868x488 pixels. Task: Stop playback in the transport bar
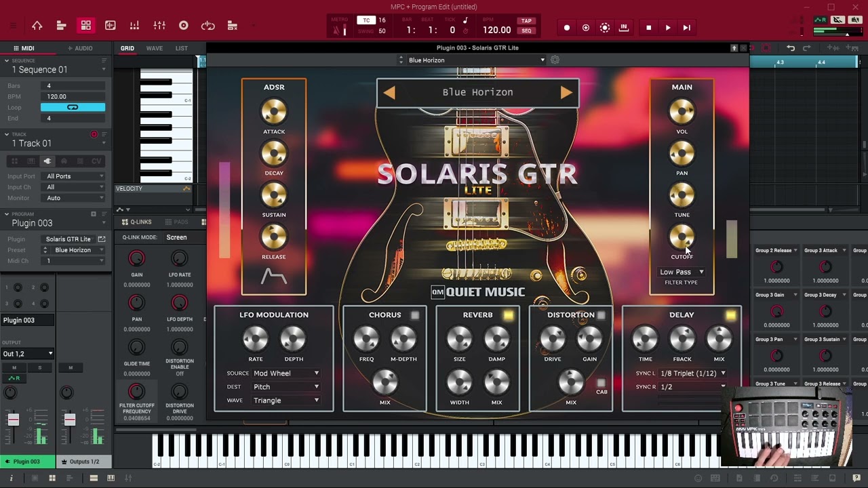(x=648, y=28)
